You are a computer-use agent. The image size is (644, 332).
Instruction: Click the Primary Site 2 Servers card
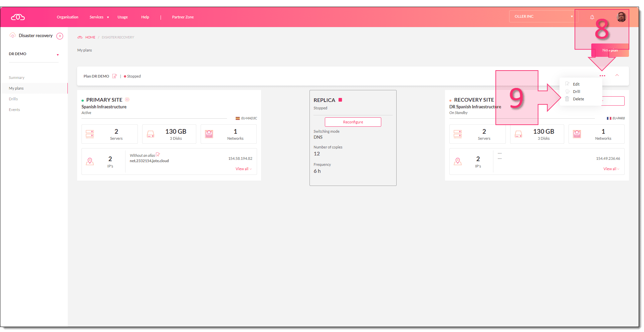point(110,134)
